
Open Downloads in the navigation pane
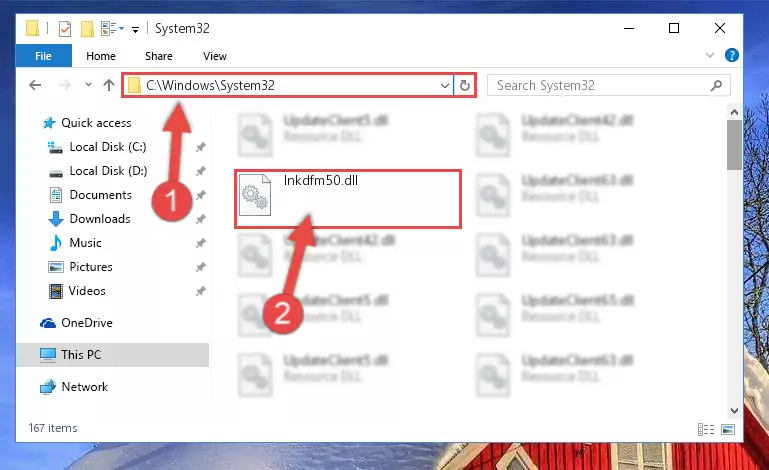coord(100,219)
